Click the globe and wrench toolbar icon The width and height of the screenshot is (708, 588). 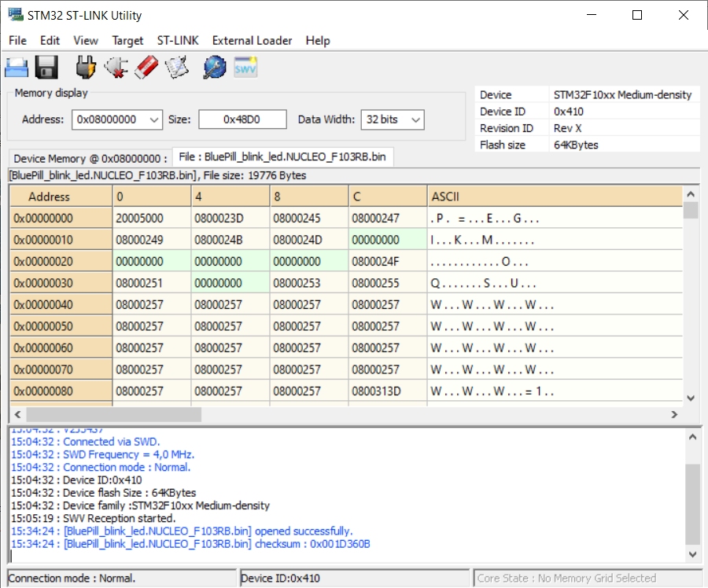click(x=214, y=68)
